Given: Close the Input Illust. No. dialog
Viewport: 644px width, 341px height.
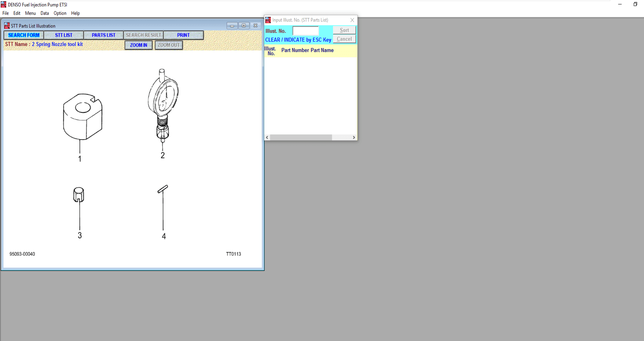Looking at the screenshot, I should [352, 20].
